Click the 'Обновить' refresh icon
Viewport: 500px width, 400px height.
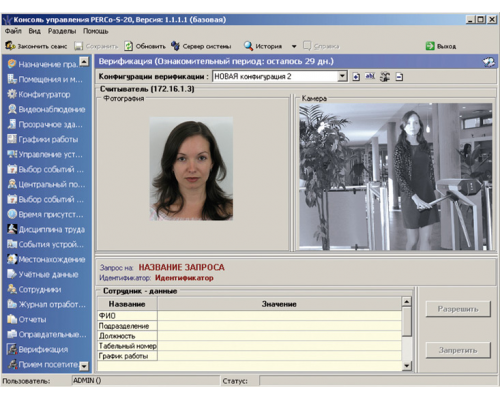coord(128,46)
